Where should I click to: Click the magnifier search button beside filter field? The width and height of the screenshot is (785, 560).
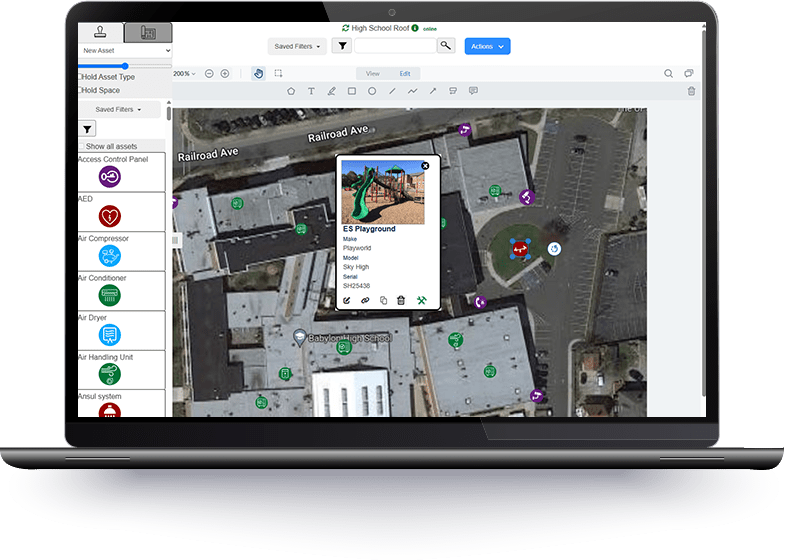point(445,46)
